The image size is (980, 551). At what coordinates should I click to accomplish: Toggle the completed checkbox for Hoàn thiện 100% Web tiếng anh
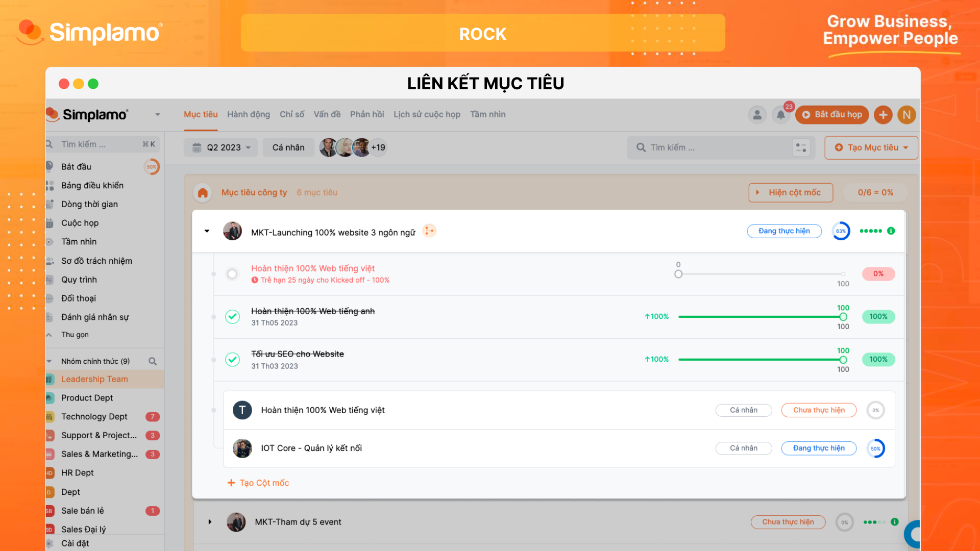(x=233, y=315)
